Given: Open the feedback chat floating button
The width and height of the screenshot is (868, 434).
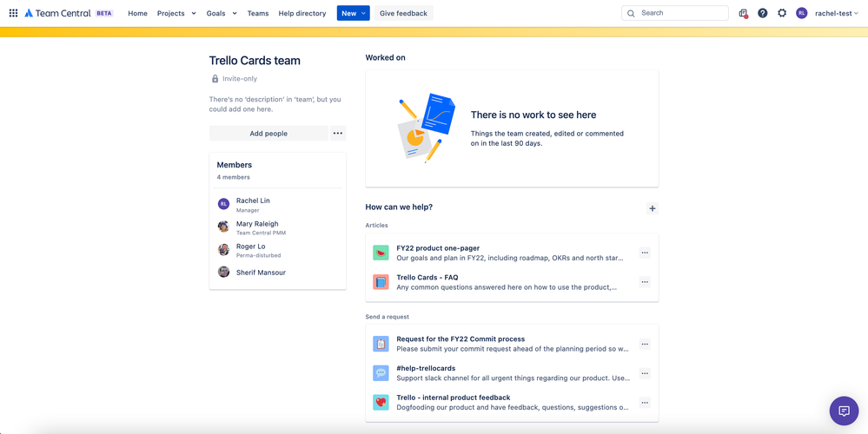Looking at the screenshot, I should (844, 411).
